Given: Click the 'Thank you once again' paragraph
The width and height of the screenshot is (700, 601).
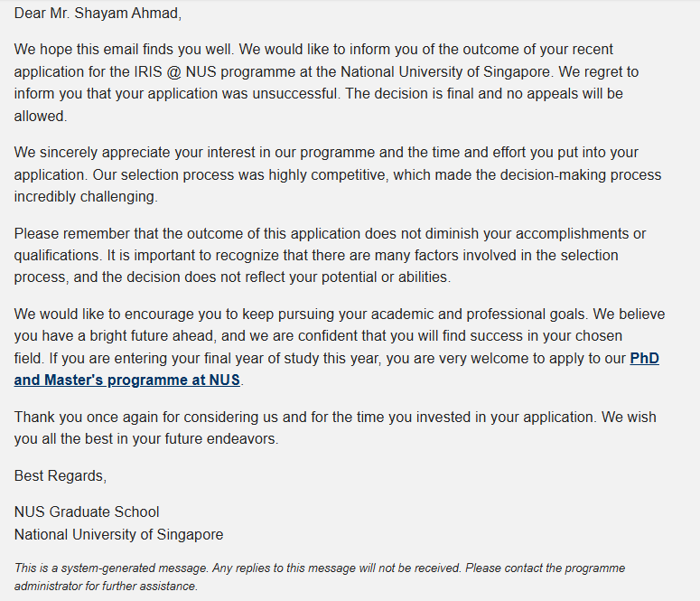Looking at the screenshot, I should tap(335, 428).
